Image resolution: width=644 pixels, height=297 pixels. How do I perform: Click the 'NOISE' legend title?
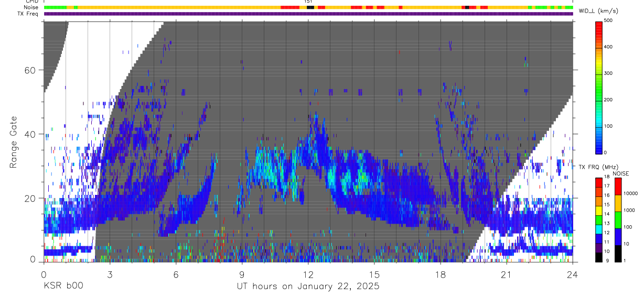coord(620,173)
